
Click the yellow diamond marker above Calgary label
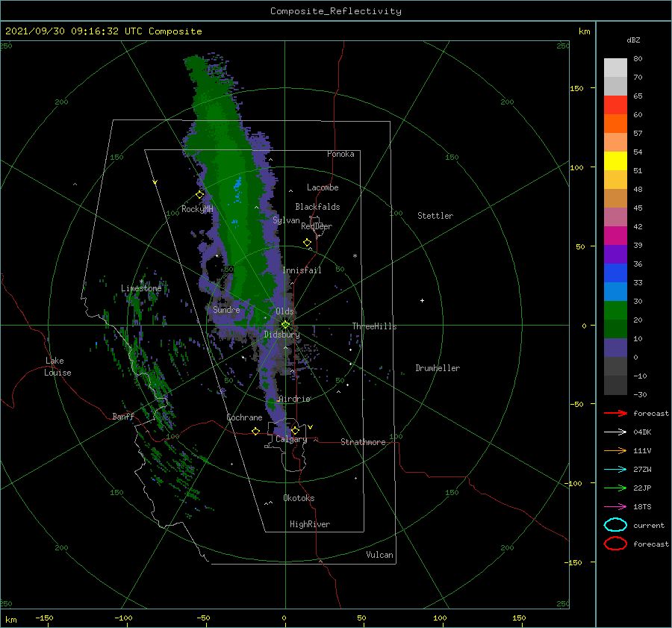pyautogui.click(x=295, y=430)
